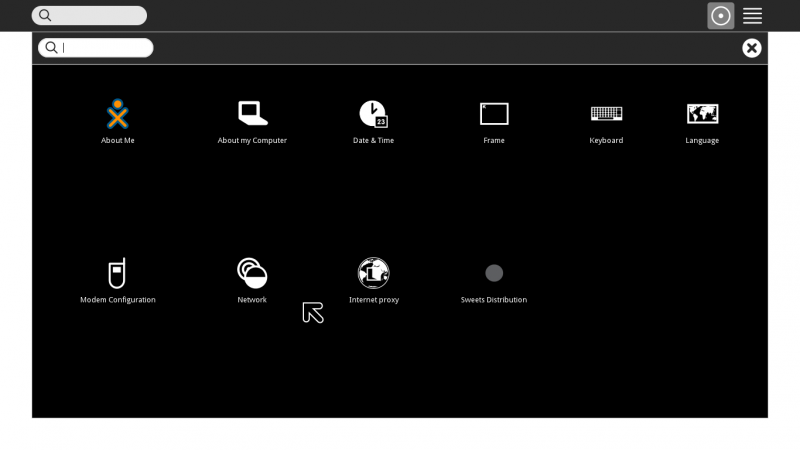Switch to the list view
This screenshot has height=450, width=800.
[753, 15]
